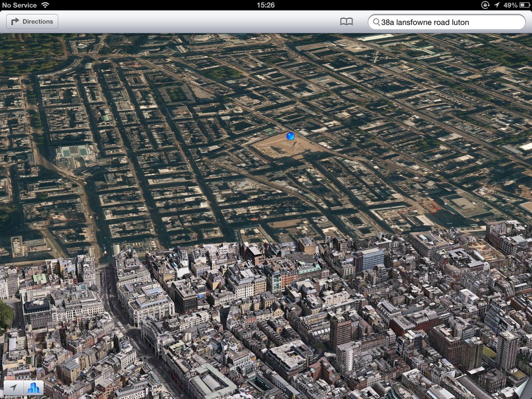This screenshot has height=399, width=532.
Task: Tap the battery 49% indicator
Action: pyautogui.click(x=517, y=5)
